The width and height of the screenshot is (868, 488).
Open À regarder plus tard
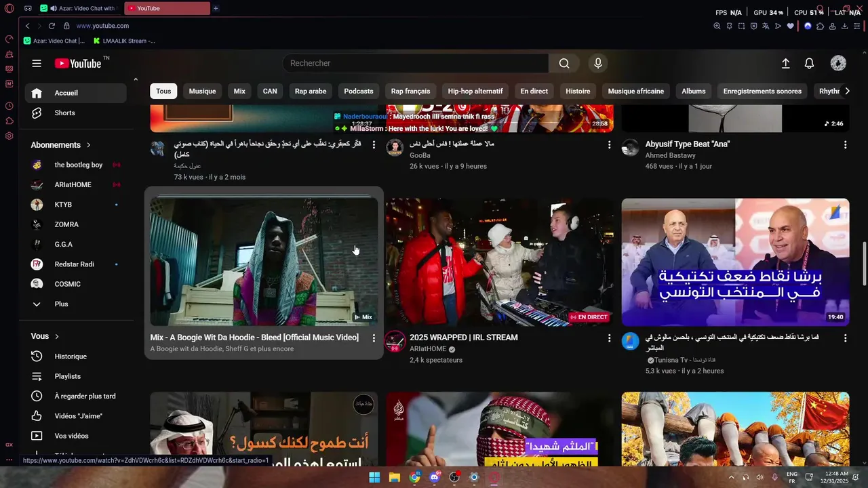tap(76, 396)
